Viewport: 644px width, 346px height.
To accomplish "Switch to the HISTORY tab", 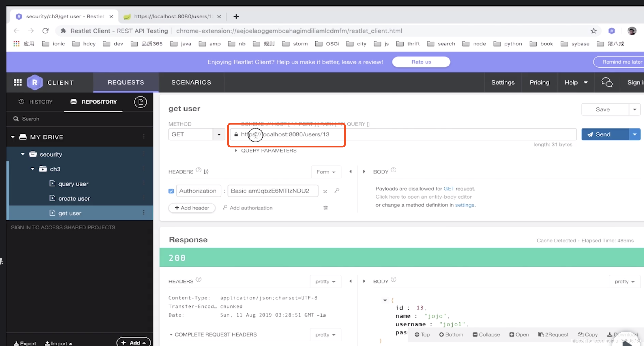I will (x=36, y=102).
